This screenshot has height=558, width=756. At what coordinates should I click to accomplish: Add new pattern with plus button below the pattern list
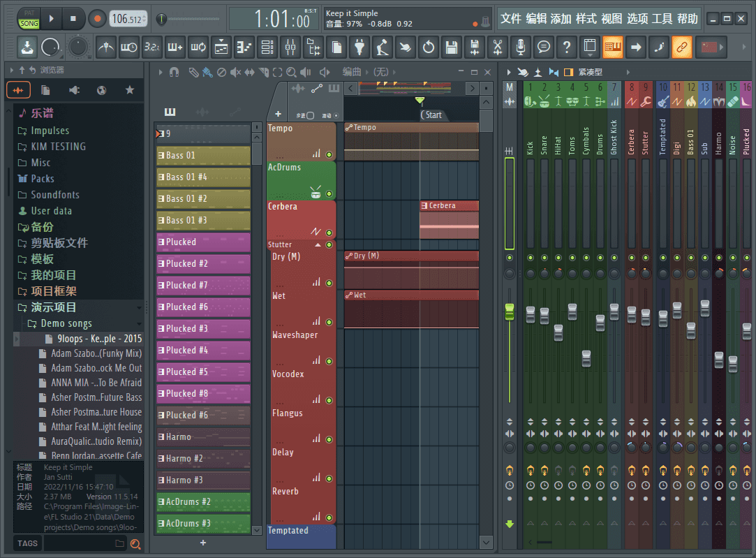coord(203,543)
